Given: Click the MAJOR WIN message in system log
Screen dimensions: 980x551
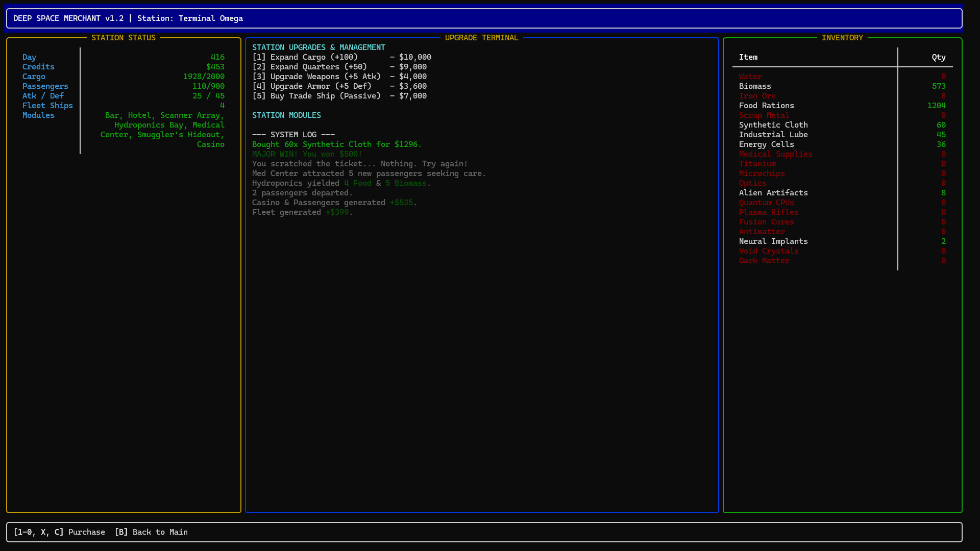Looking at the screenshot, I should 307,154.
